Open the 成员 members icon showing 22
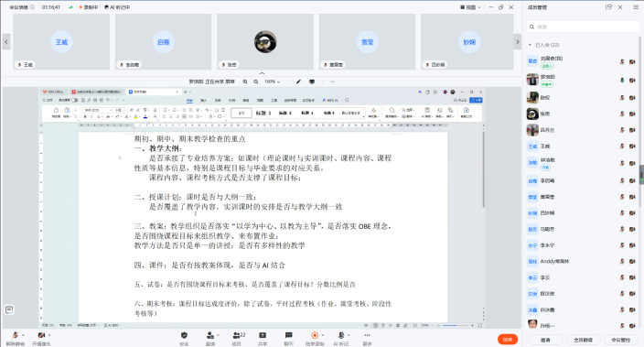Image resolution: width=644 pixels, height=347 pixels. point(239,335)
